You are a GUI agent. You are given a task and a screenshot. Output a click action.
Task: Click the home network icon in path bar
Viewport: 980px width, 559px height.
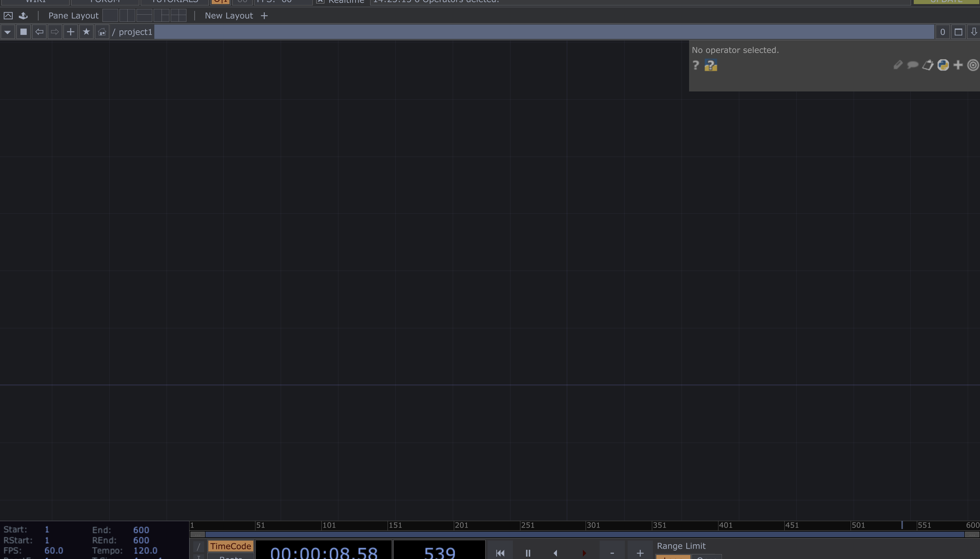(x=102, y=32)
